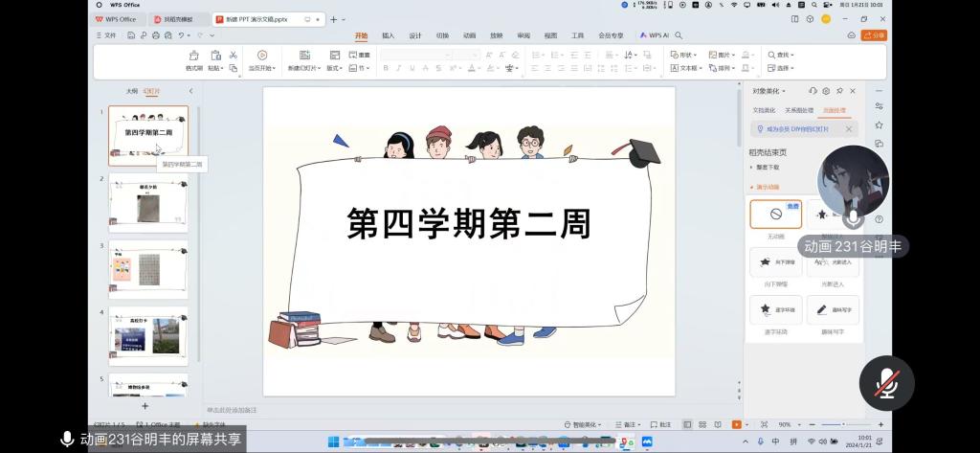Viewport: 980px width, 453px height.
Task: Switch to the 大纲 outline tab
Action: click(131, 91)
